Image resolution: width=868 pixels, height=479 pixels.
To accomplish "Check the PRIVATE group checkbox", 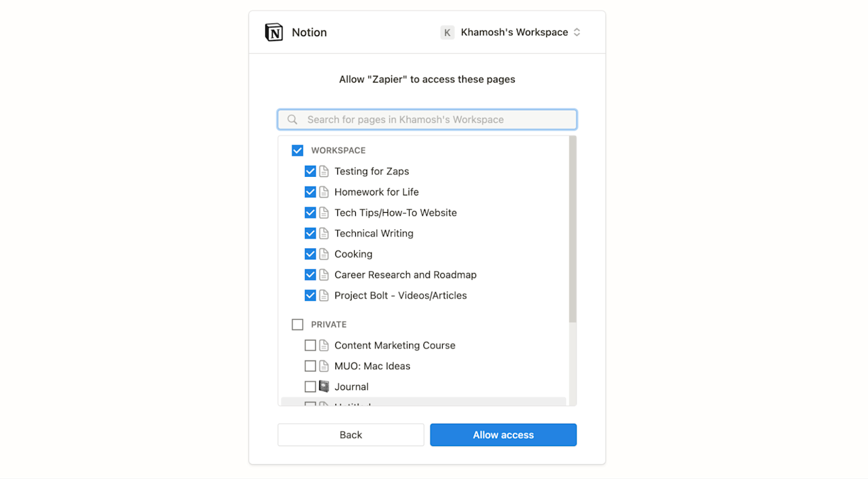I will [x=298, y=325].
